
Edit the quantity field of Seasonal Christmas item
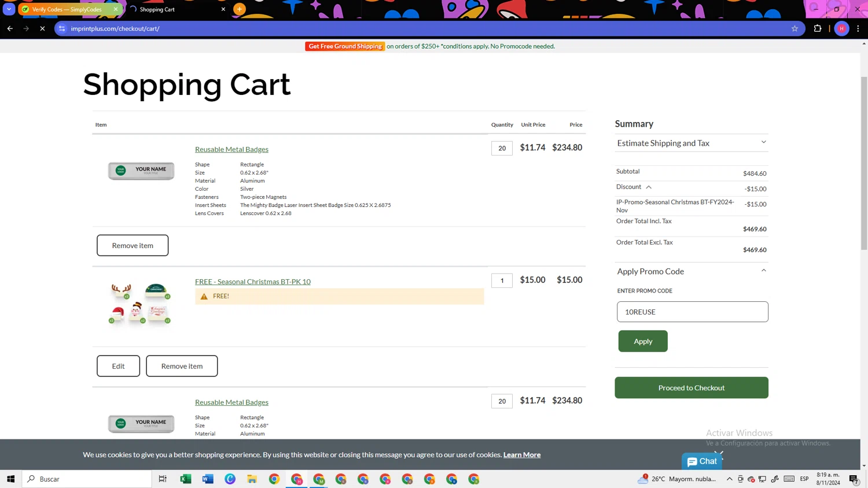tap(502, 280)
